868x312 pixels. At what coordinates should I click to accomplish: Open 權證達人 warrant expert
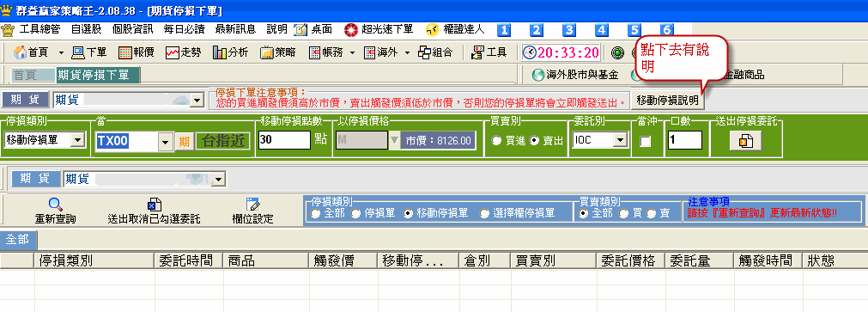pos(455,30)
